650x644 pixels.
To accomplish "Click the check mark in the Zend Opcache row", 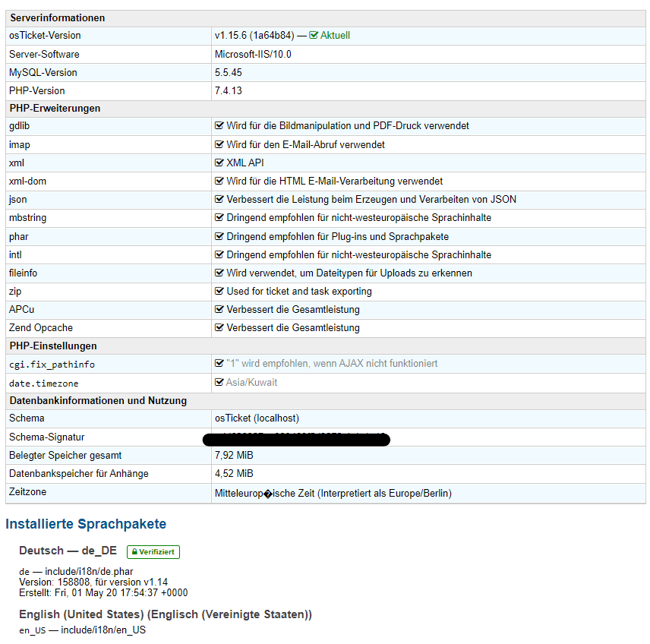I will 219,328.
